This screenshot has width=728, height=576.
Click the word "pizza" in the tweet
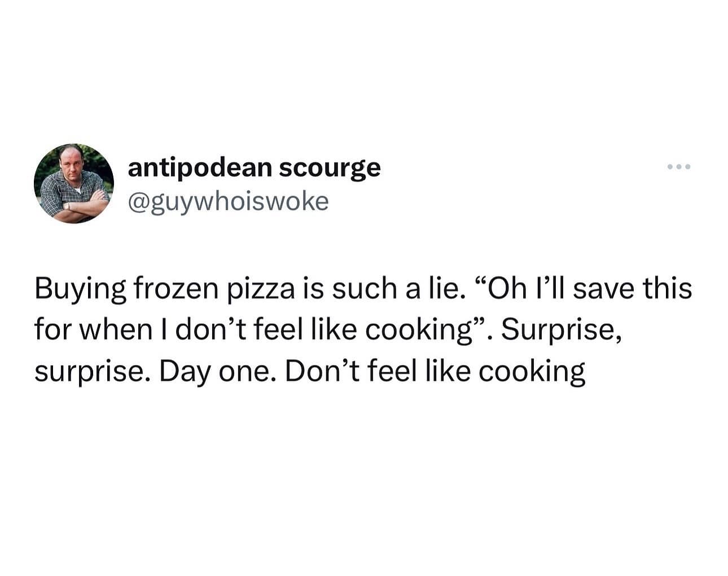pos(261,288)
